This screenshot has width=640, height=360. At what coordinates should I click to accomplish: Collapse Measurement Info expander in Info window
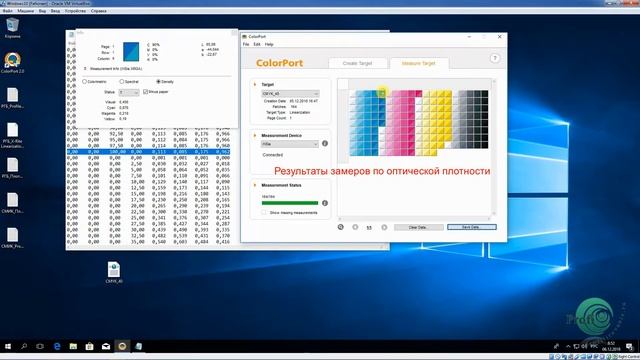(85, 69)
